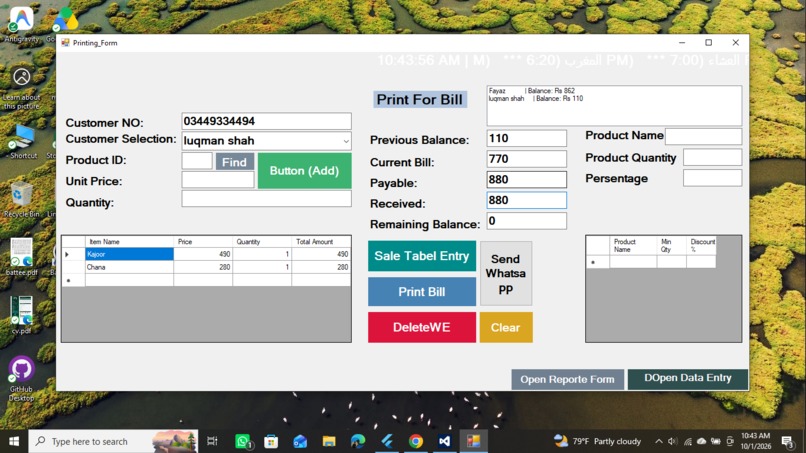Click the Sale Tabel Entry button
Viewport: 806px width, 453px height.
pyautogui.click(x=422, y=256)
